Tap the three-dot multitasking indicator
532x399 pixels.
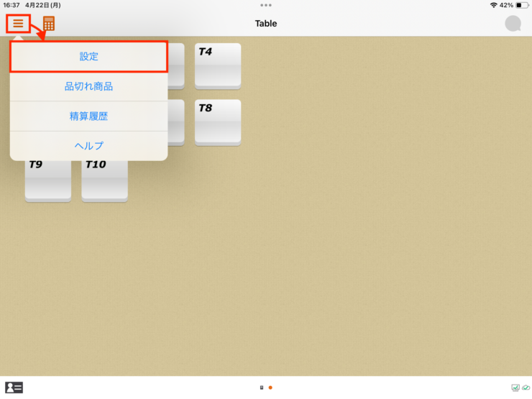(266, 5)
